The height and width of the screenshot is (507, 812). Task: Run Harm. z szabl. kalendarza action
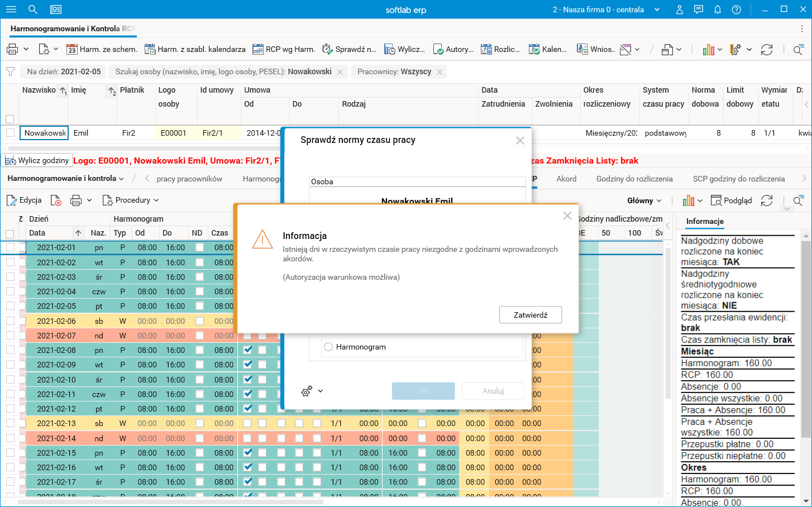tap(195, 49)
